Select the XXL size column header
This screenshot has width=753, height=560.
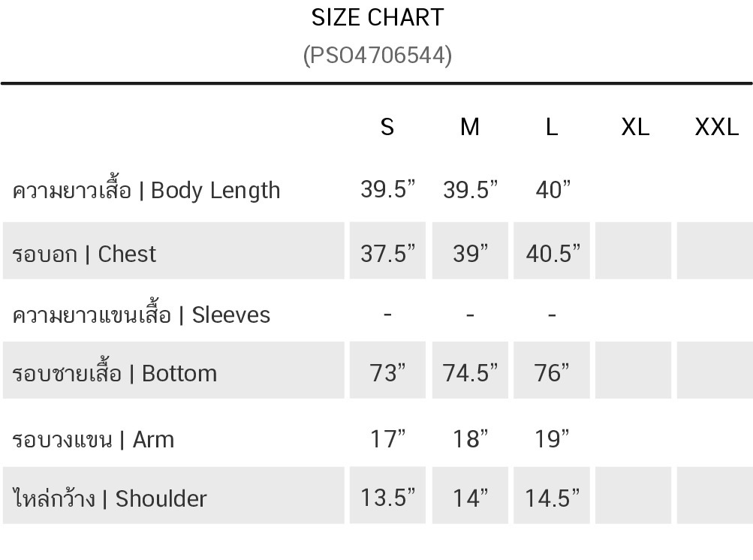716,127
